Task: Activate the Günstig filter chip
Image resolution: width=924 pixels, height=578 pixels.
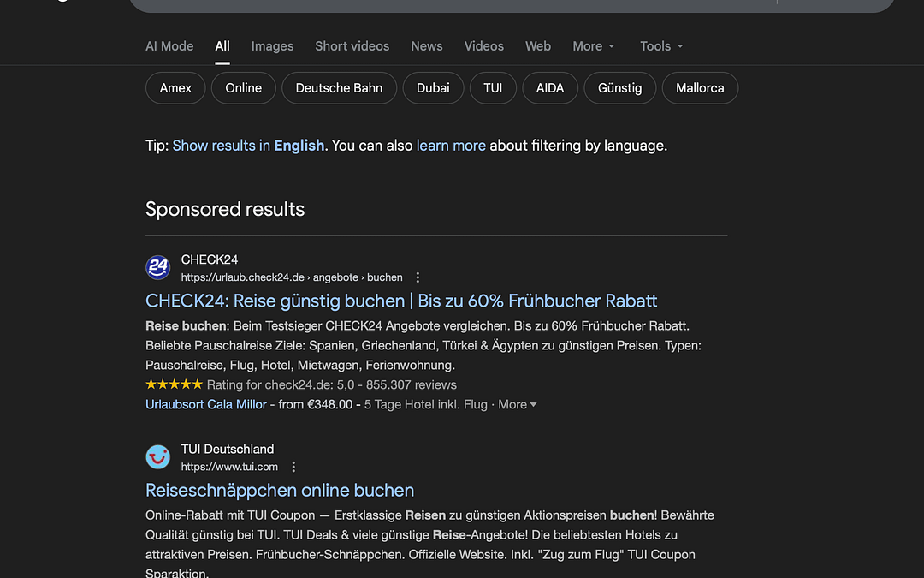Action: [x=619, y=87]
